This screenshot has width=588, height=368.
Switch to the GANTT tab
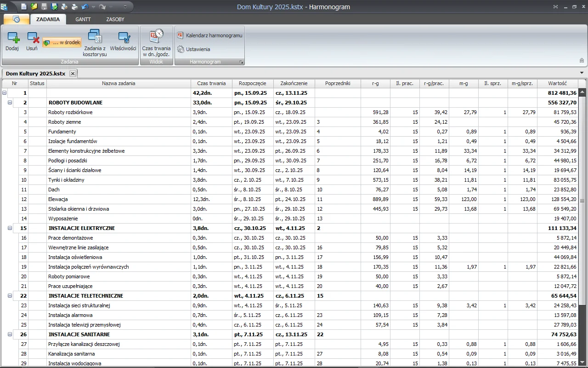pyautogui.click(x=83, y=19)
